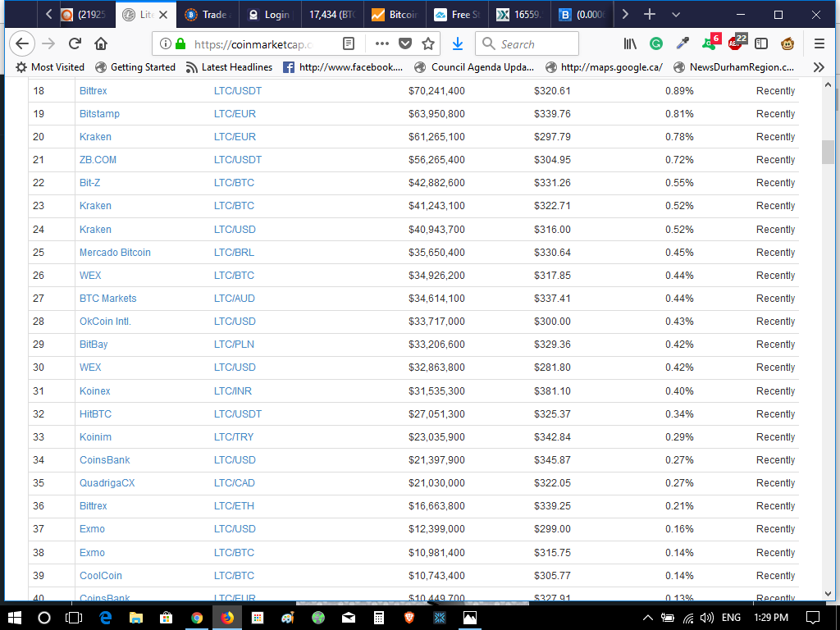The height and width of the screenshot is (630, 840).
Task: Switch to the Free St tab
Action: point(457,15)
